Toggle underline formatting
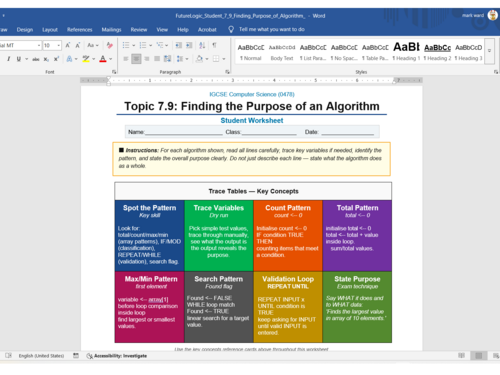Screen dimensions: 500x375 (x=19, y=59)
